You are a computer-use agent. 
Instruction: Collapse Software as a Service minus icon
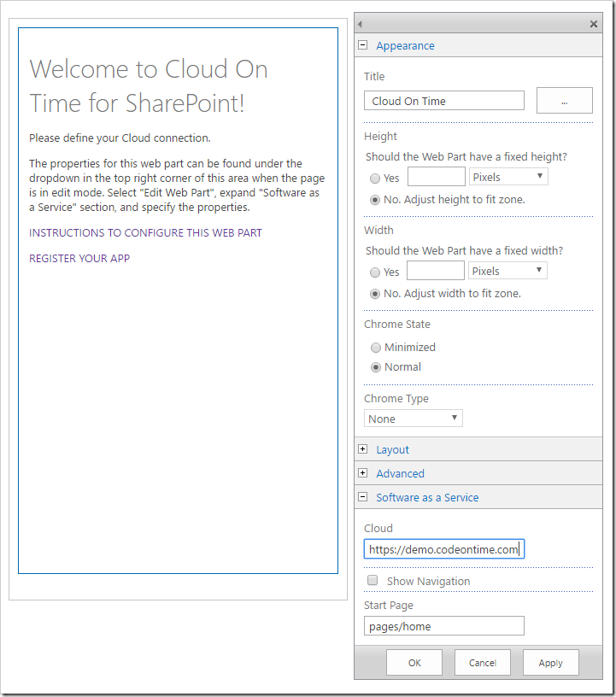tap(363, 497)
